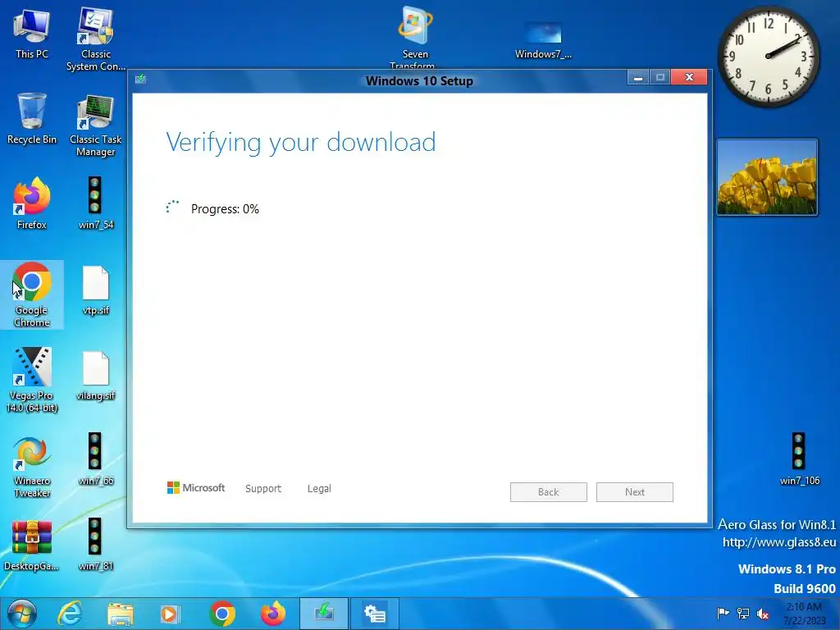This screenshot has height=630, width=840.
Task: Open the media player taskbar icon
Action: point(171,614)
